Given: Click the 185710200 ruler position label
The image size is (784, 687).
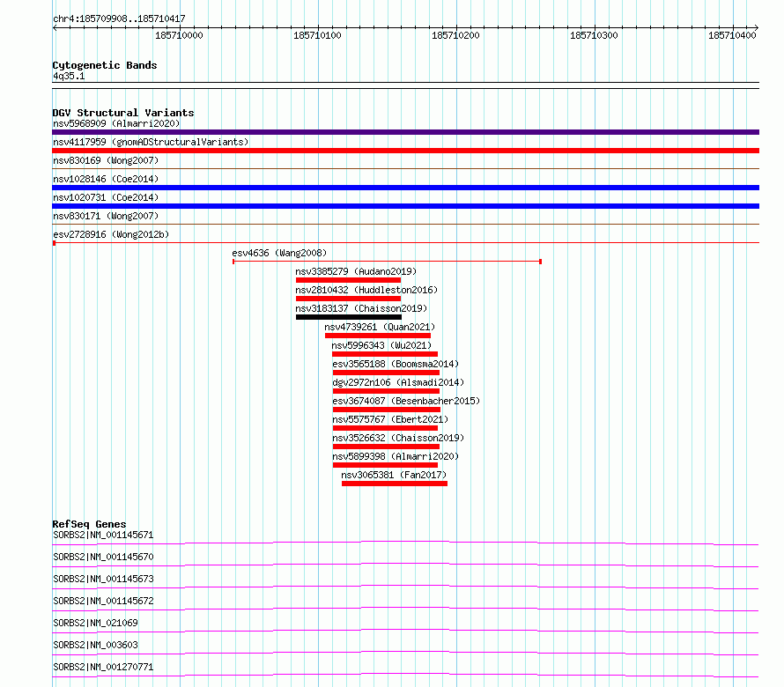Looking at the screenshot, I should [455, 35].
